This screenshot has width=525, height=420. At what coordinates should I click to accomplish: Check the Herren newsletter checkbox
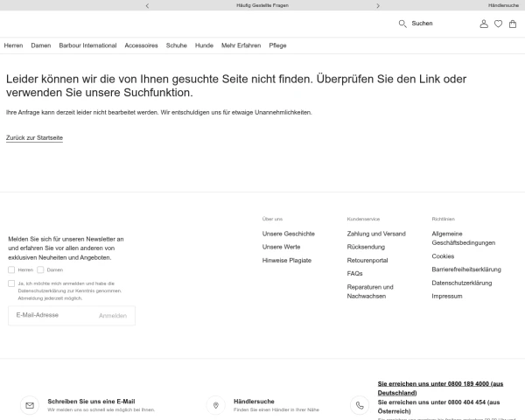tap(11, 269)
